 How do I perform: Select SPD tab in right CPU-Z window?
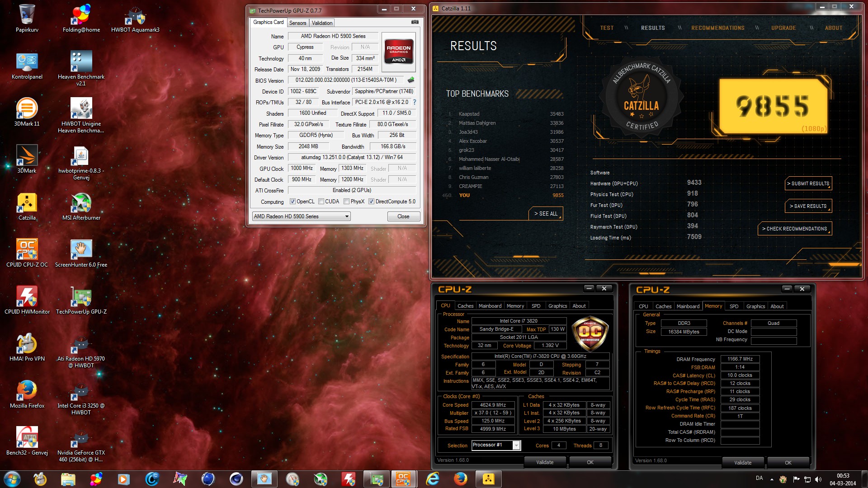tap(734, 306)
